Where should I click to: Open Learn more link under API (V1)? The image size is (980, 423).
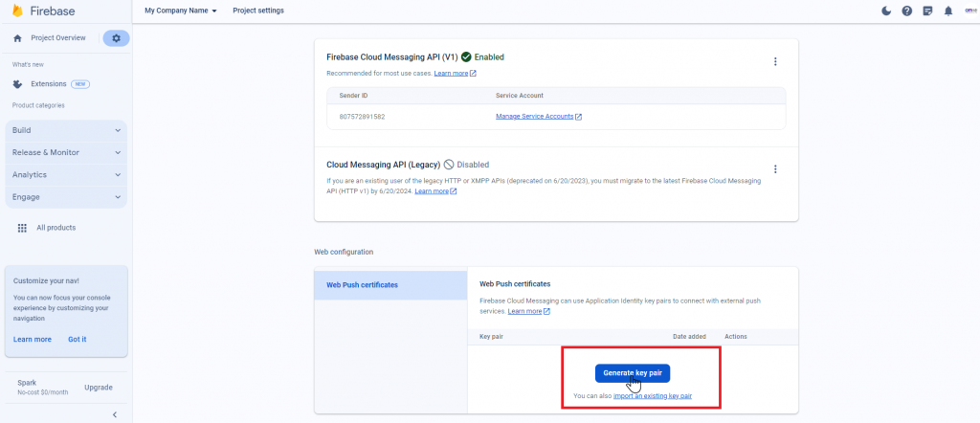click(455, 73)
